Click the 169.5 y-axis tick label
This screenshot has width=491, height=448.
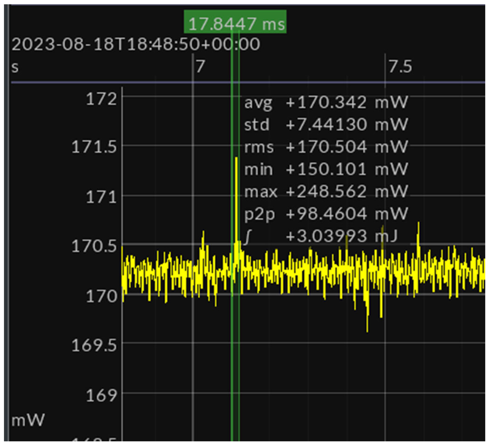(94, 345)
